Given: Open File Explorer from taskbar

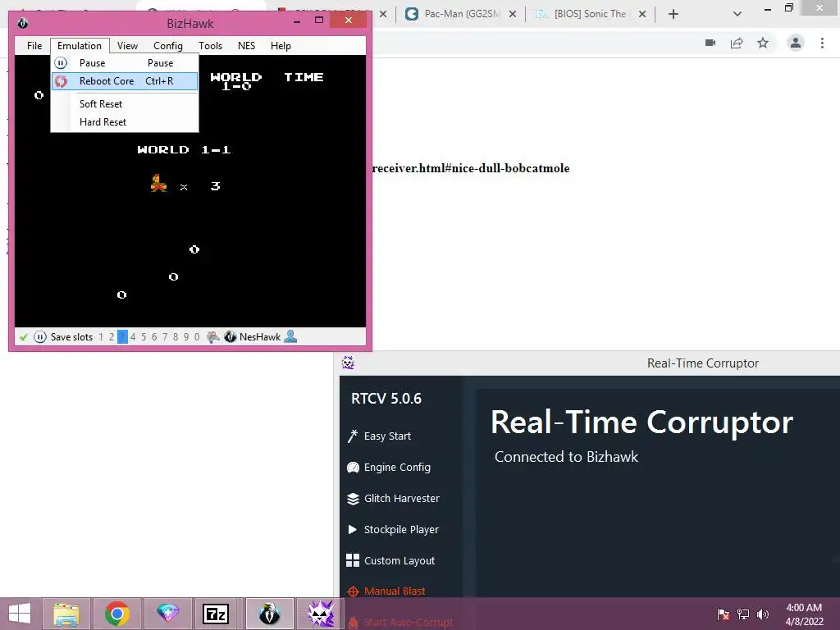Looking at the screenshot, I should 66,614.
